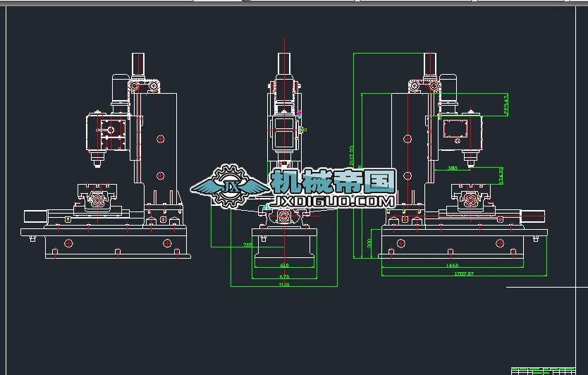Select upper bolt hole on left view column
Viewport: 588px width, 375px height.
click(160, 139)
